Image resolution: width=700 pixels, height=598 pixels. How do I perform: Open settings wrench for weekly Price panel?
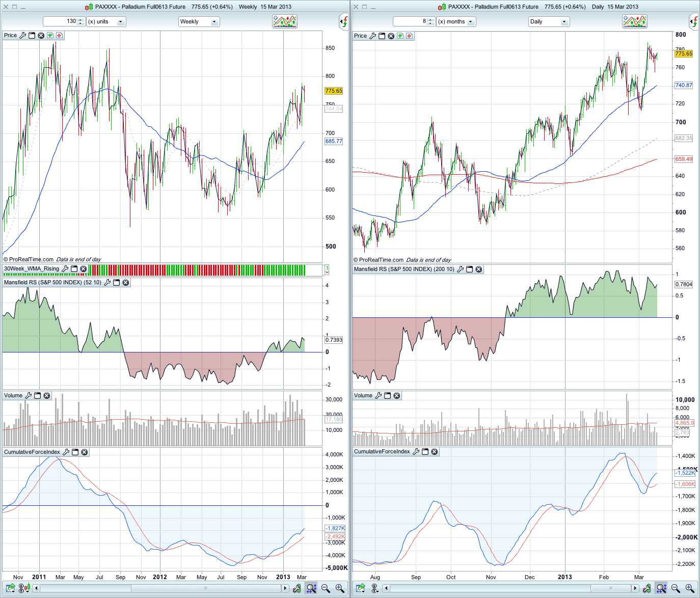tap(22, 36)
